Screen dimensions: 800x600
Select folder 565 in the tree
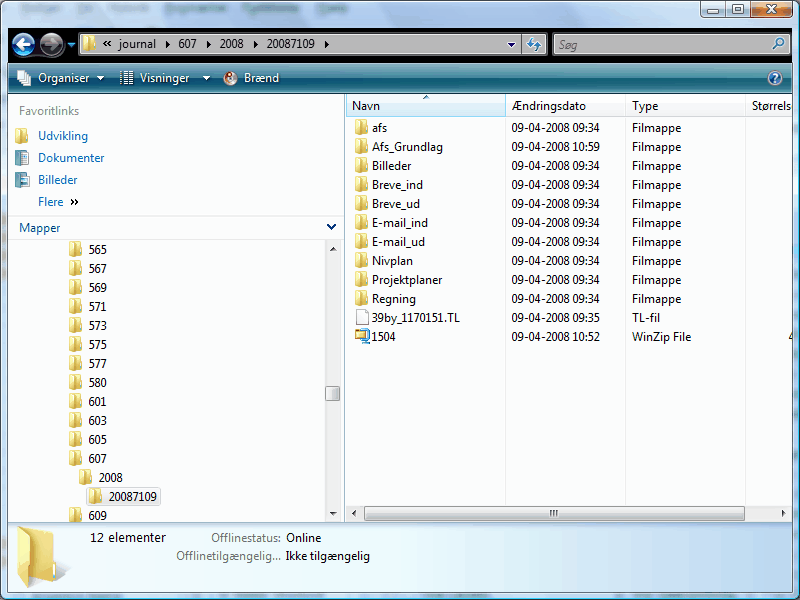pyautogui.click(x=97, y=249)
